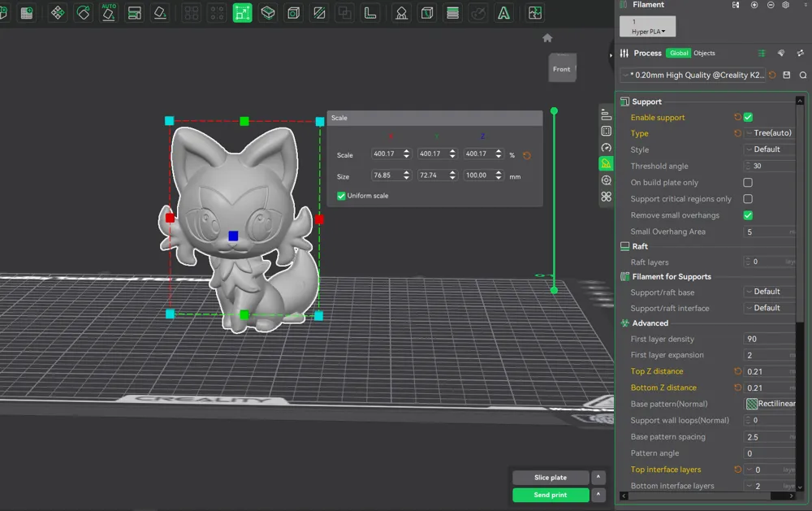Click the search icon beside process preset
812x511 pixels.
pos(803,75)
